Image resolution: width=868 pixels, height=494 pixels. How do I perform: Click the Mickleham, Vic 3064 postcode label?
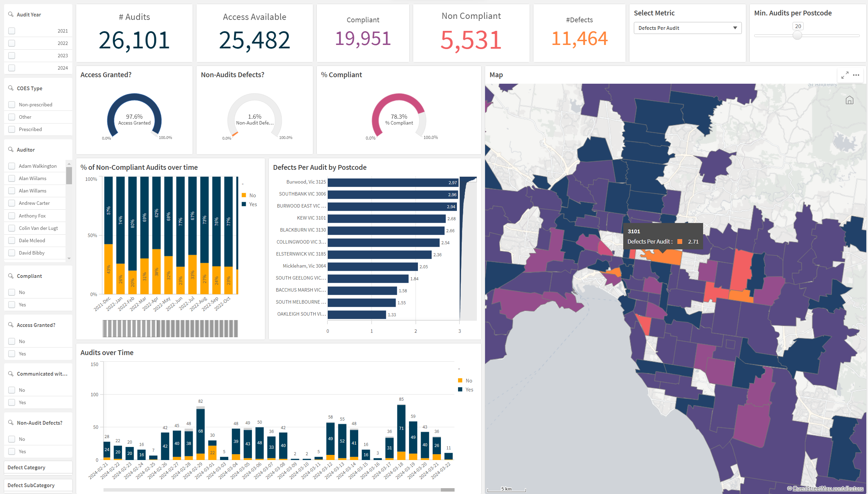click(x=304, y=266)
